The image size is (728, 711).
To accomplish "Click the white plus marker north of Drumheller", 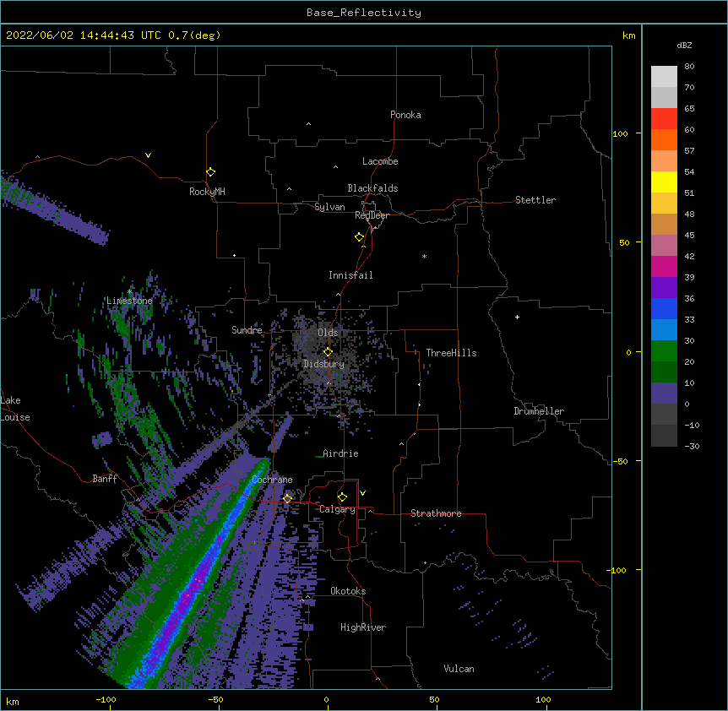I will (517, 317).
